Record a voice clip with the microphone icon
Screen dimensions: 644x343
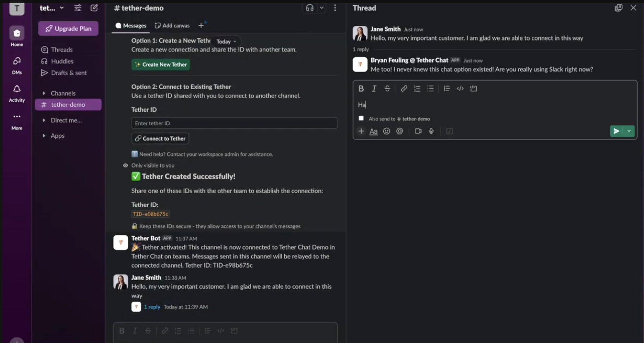[431, 131]
